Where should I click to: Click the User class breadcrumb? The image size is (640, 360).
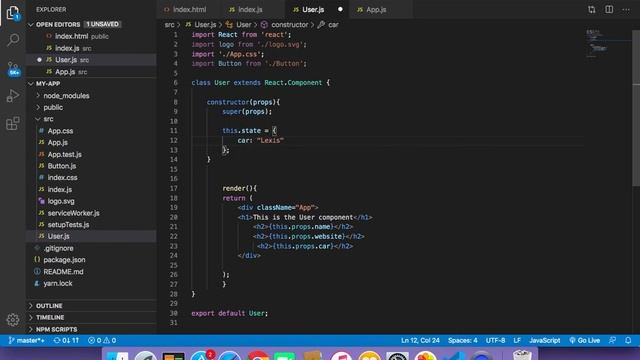239,25
